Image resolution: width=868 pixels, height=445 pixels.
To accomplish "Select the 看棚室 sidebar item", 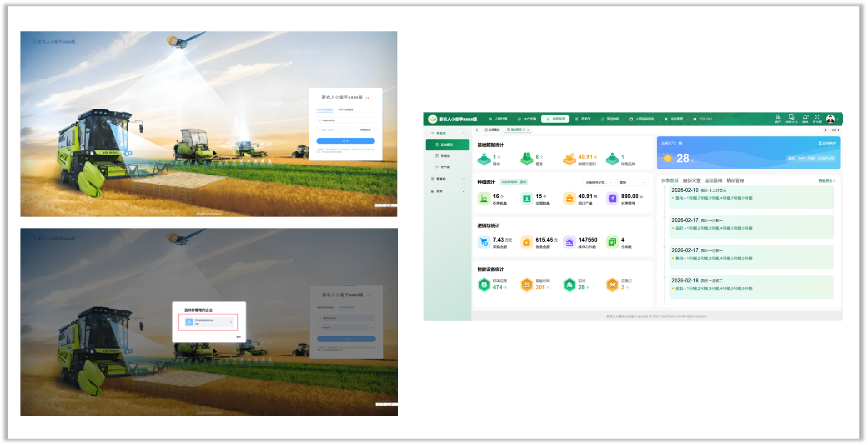I will point(445,156).
